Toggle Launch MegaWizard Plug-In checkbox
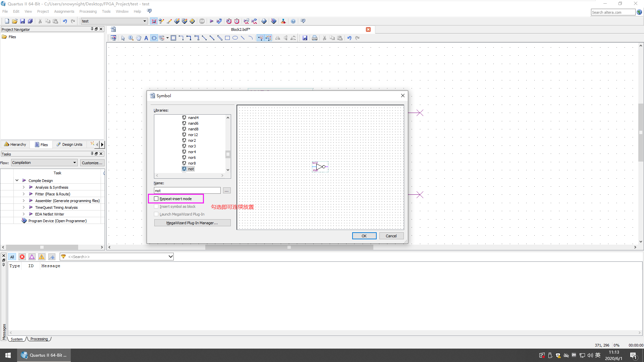 click(156, 214)
